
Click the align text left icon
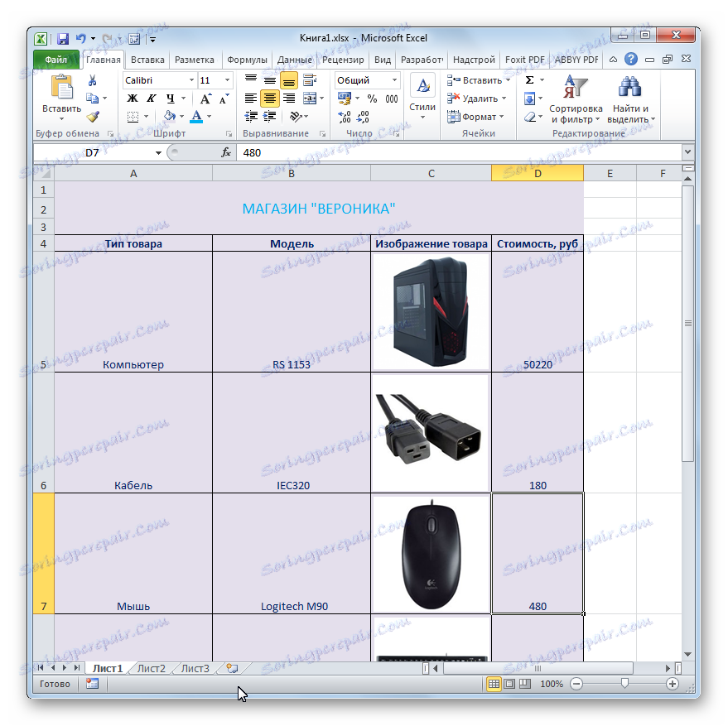click(251, 99)
